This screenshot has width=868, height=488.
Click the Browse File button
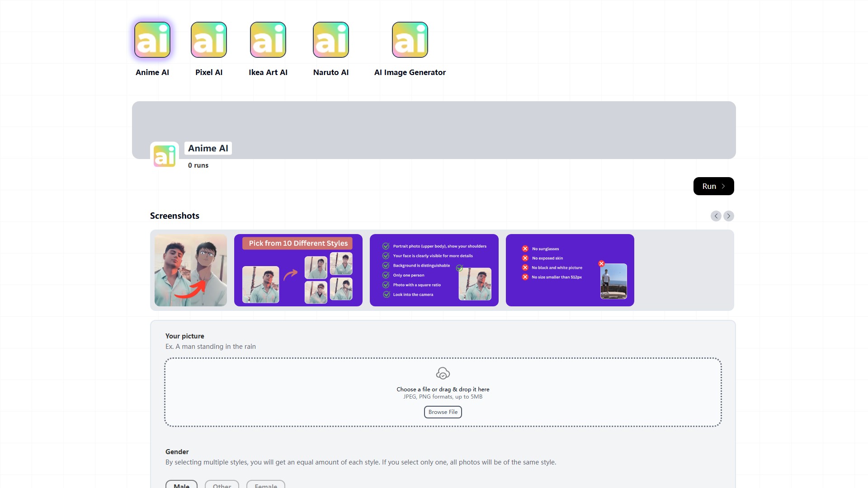pos(443,412)
